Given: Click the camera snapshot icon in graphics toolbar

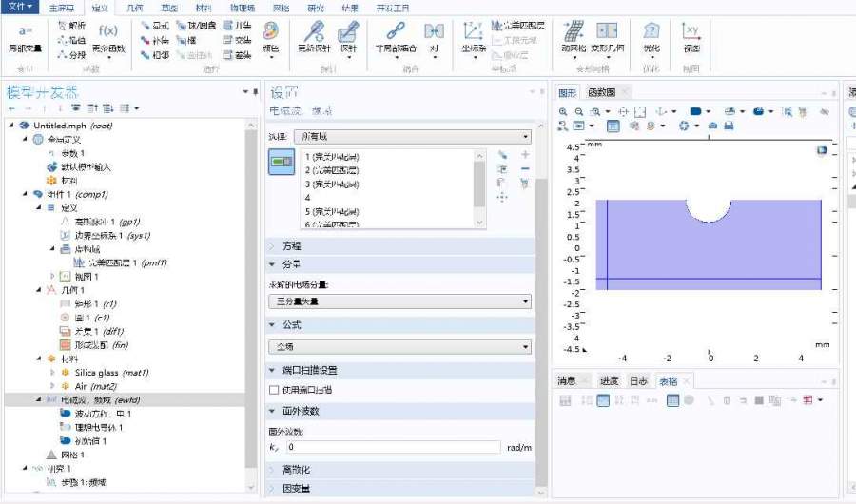Looking at the screenshot, I should point(712,126).
